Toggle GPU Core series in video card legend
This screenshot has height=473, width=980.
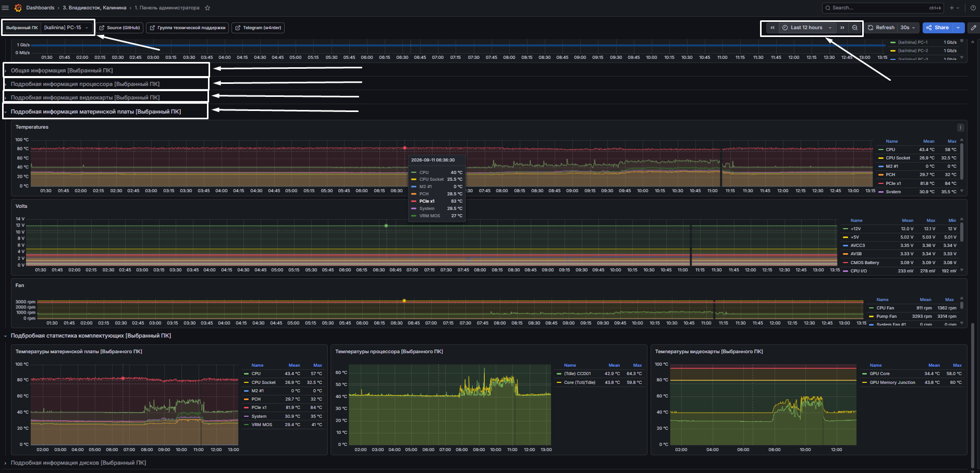pos(879,374)
